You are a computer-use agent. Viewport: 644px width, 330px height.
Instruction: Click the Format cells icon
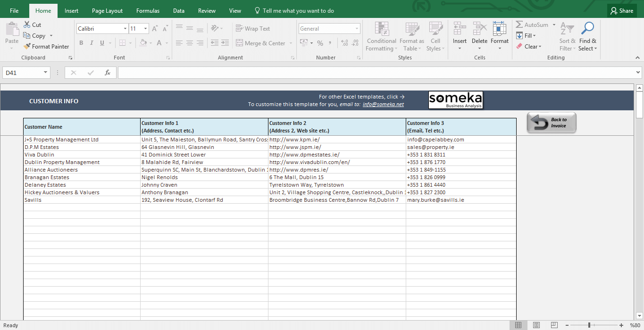499,29
